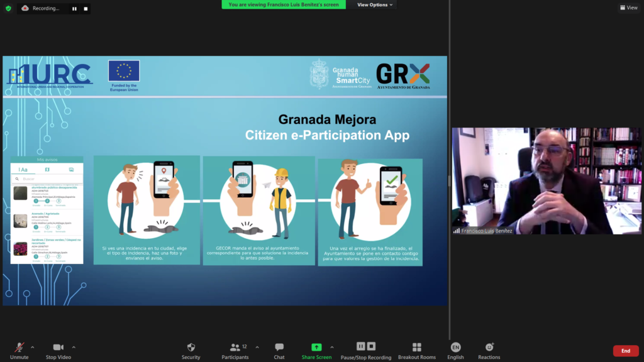Click the encryption shield icon at top left

point(9,8)
